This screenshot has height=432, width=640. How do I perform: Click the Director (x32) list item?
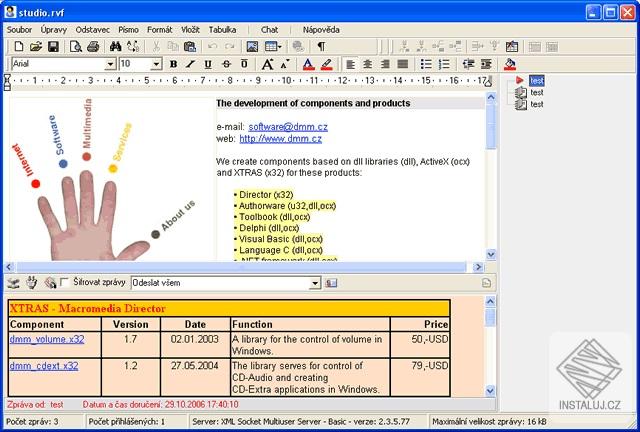(x=266, y=195)
